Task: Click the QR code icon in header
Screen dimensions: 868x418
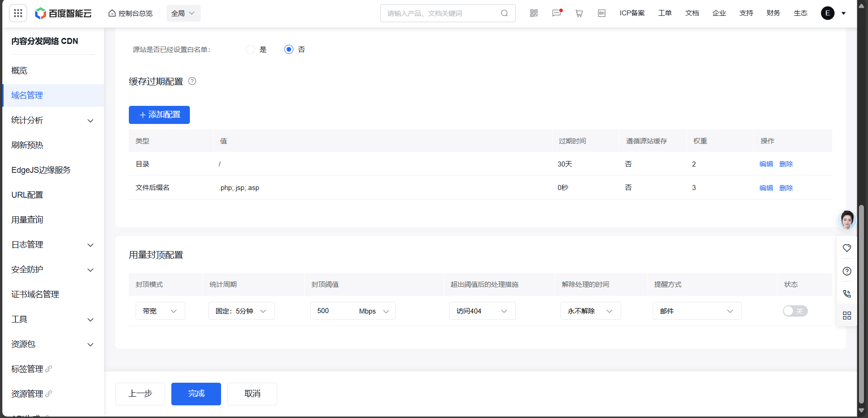Action: coord(534,13)
